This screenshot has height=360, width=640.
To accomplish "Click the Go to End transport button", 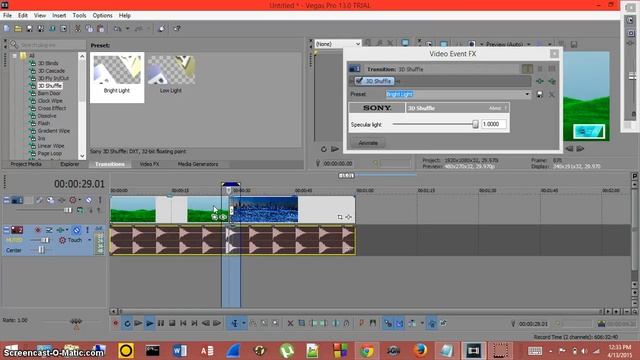I will point(194,324).
